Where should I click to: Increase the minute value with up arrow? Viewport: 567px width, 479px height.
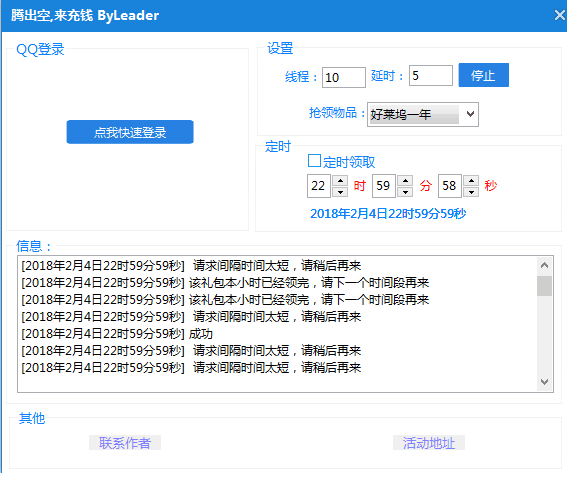coord(405,180)
